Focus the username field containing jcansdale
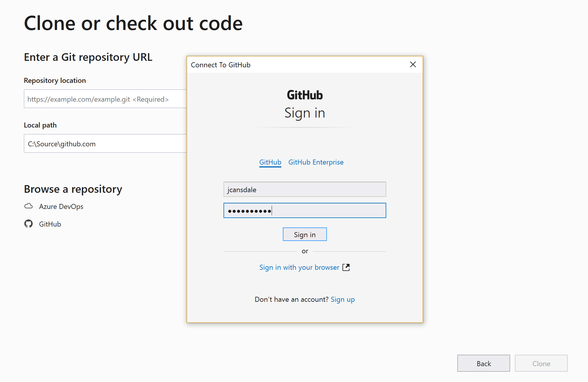This screenshot has height=382, width=588. pyautogui.click(x=305, y=189)
